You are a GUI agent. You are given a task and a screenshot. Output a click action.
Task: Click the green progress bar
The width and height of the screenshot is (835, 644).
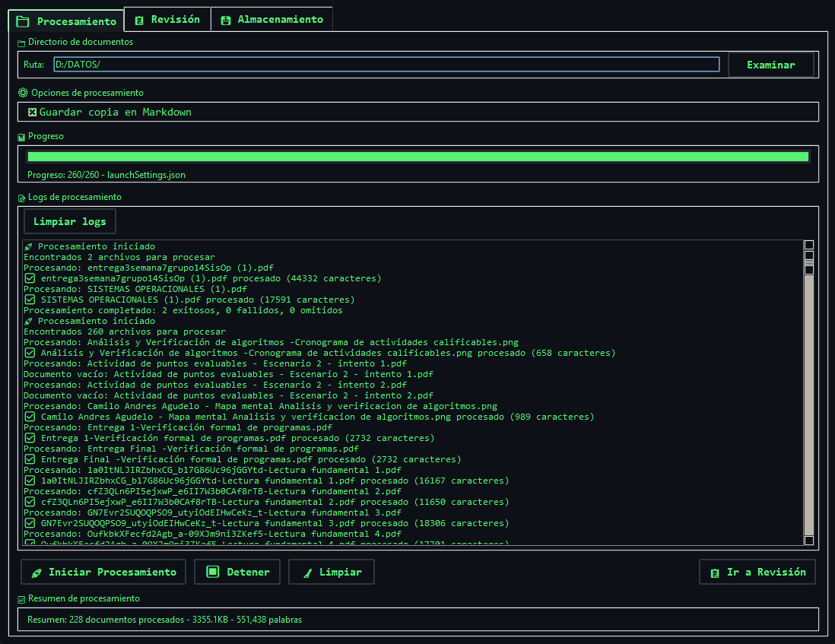418,157
